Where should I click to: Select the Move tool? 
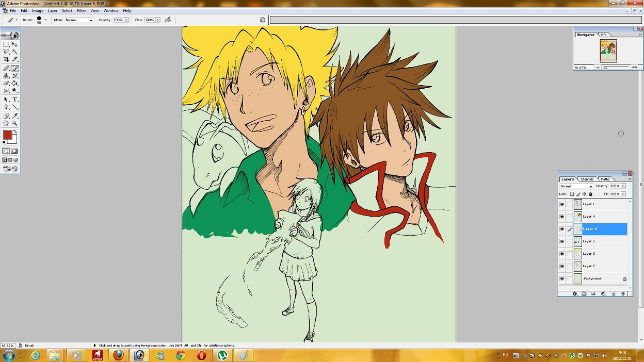click(x=15, y=44)
